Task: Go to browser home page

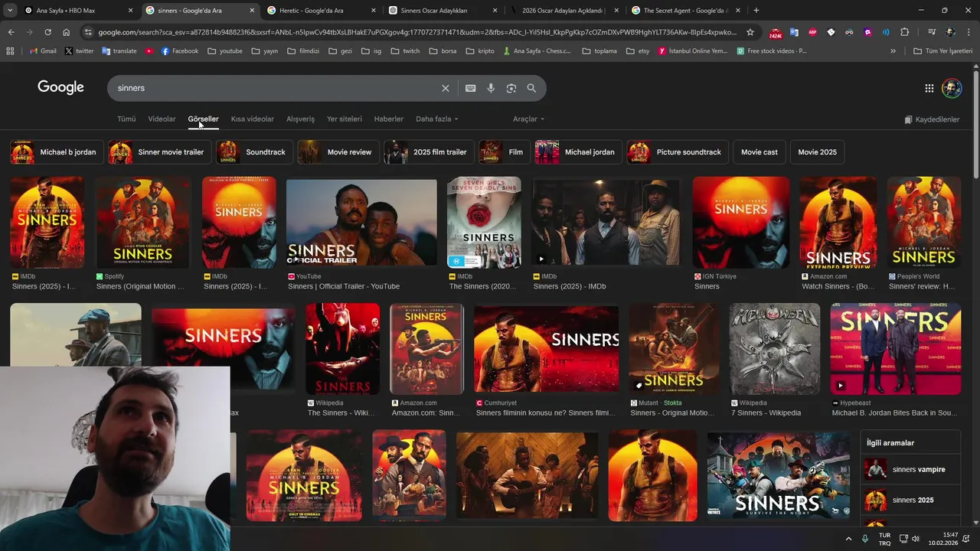Action: tap(67, 32)
